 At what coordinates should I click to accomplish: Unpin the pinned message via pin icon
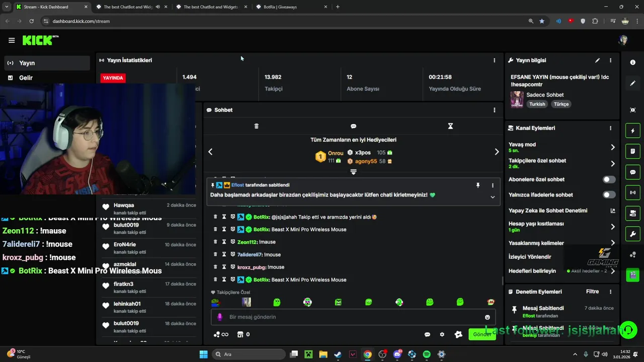coord(477,186)
